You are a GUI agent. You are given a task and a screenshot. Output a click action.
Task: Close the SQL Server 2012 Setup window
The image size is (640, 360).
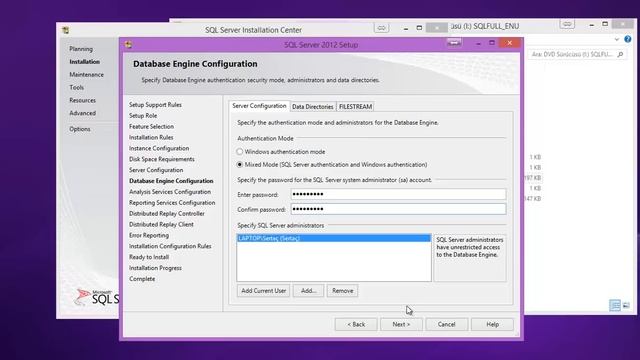(x=509, y=43)
